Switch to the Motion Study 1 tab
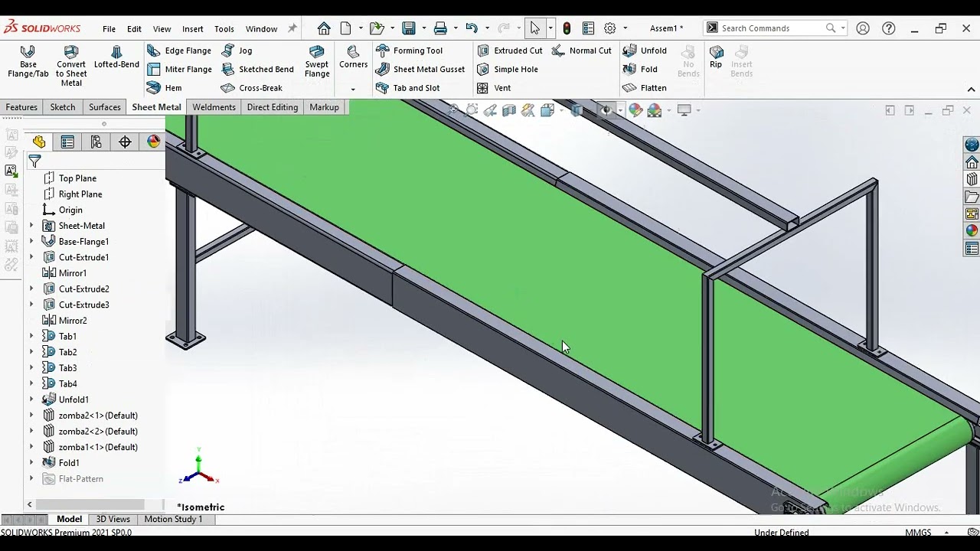The width and height of the screenshot is (980, 551). pyautogui.click(x=174, y=519)
